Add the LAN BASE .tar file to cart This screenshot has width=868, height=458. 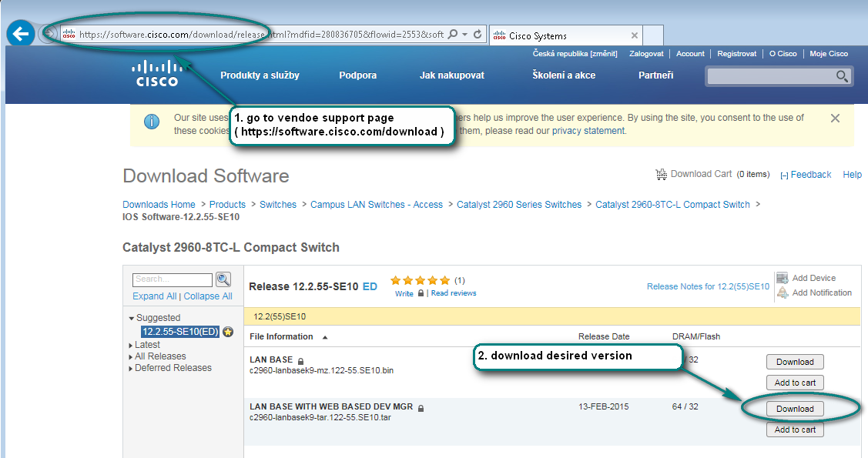pos(795,430)
